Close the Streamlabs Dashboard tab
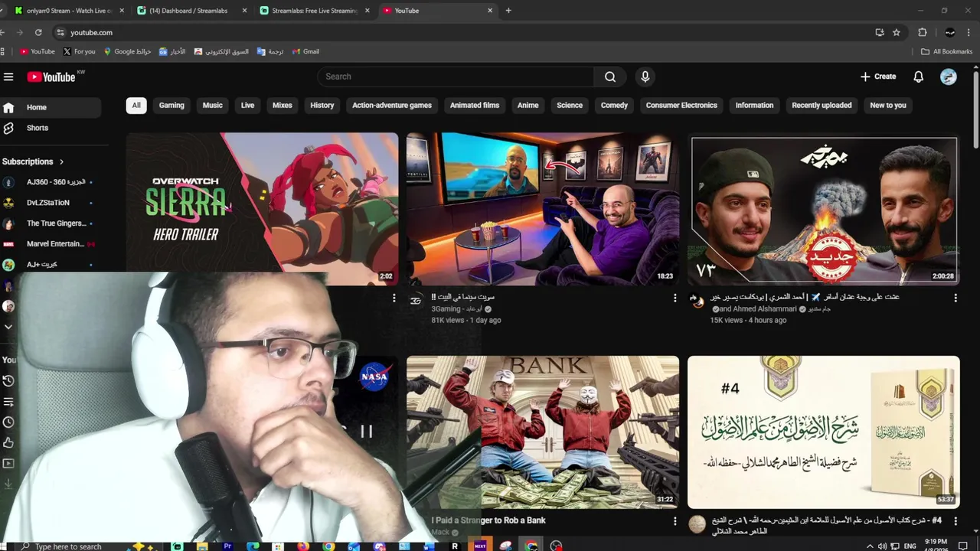The width and height of the screenshot is (980, 551). 244,11
